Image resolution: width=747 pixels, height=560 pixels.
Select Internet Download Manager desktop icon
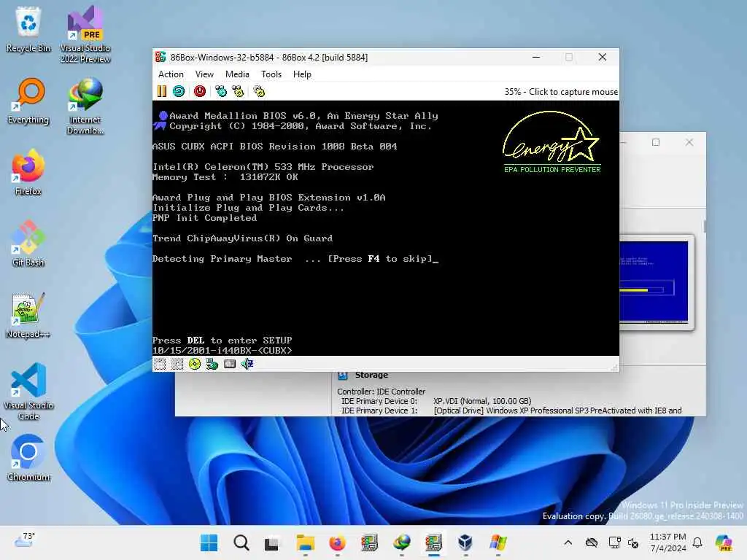(x=85, y=106)
